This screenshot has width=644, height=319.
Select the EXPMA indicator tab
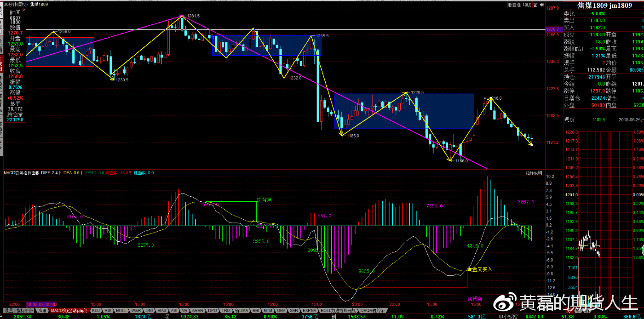coord(310,311)
